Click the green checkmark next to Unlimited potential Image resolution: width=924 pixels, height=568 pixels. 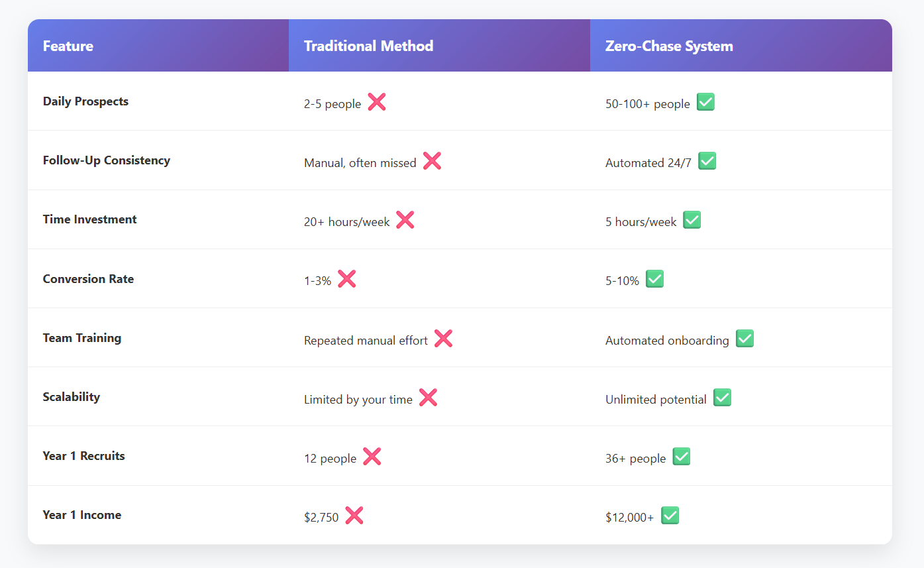(722, 398)
